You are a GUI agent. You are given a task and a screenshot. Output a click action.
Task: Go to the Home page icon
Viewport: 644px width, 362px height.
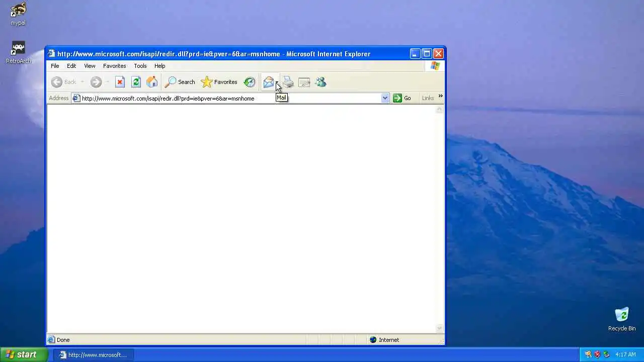[x=152, y=82]
